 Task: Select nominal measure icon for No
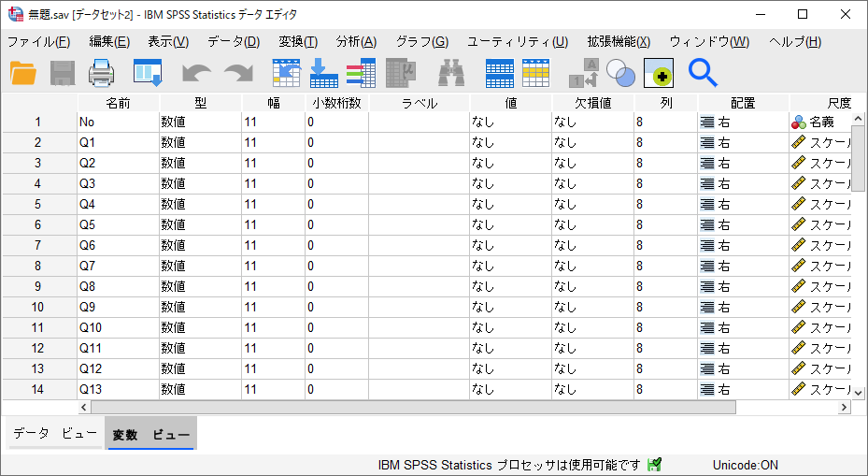pos(798,122)
